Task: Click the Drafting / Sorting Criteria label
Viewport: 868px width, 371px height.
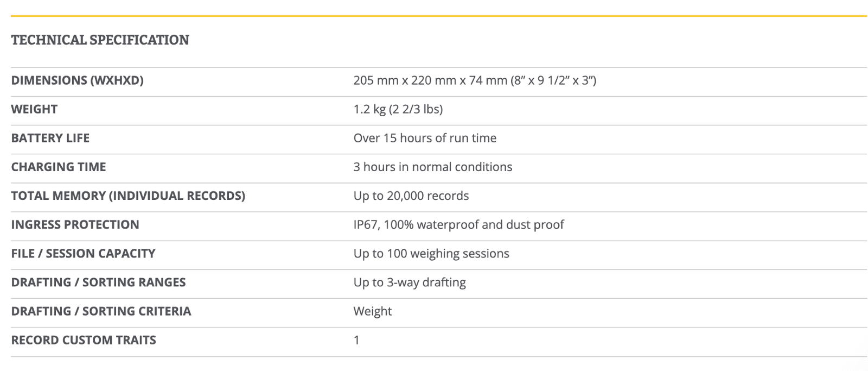Action: pyautogui.click(x=101, y=311)
